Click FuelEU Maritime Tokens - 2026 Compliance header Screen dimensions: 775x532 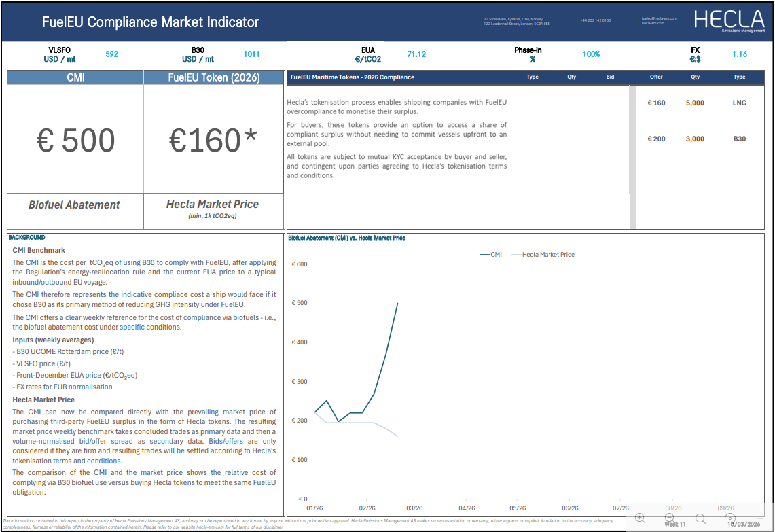353,77
